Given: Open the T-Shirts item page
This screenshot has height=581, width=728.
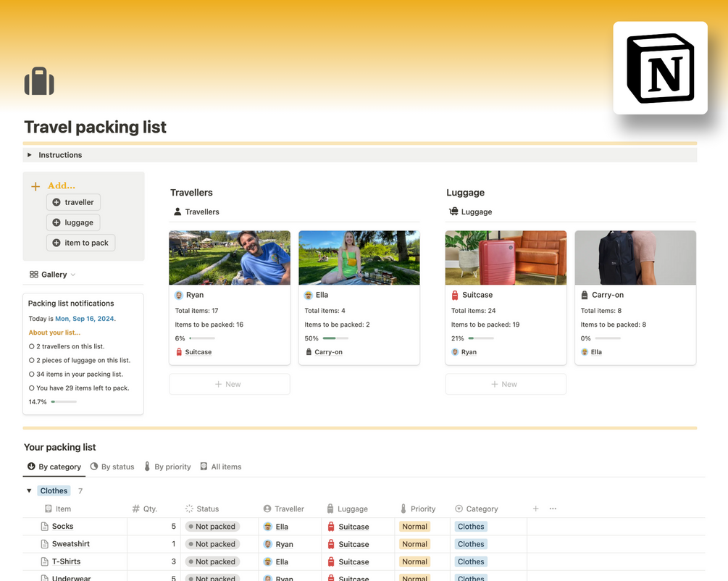Looking at the screenshot, I should 67,561.
